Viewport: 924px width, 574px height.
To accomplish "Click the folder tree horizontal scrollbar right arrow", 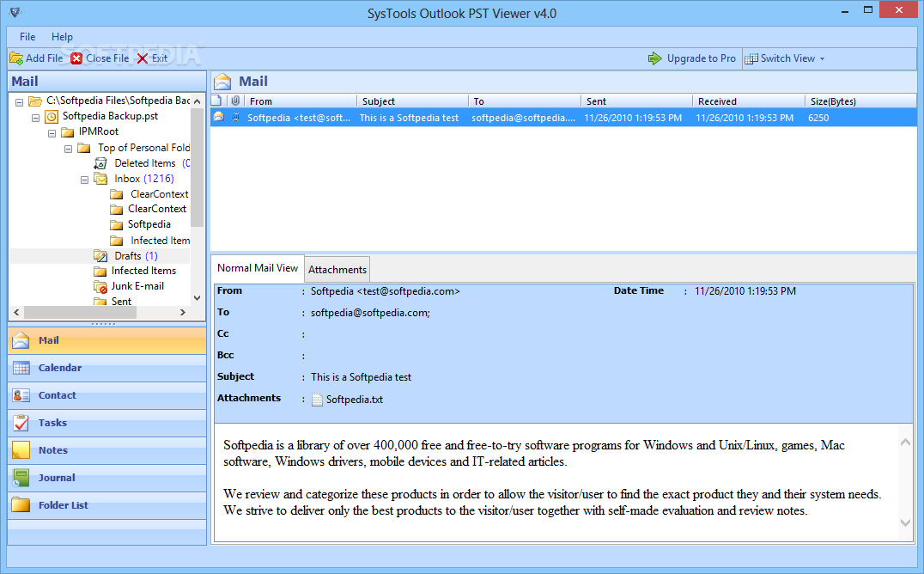I will (183, 313).
